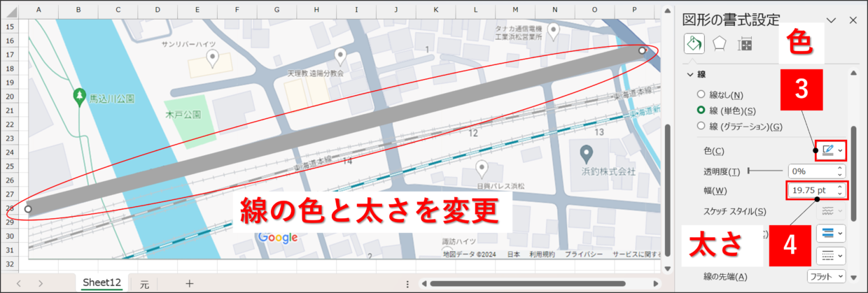868x293 pixels.
Task: Open the 線の先端 フラット dropdown
Action: pyautogui.click(x=827, y=276)
